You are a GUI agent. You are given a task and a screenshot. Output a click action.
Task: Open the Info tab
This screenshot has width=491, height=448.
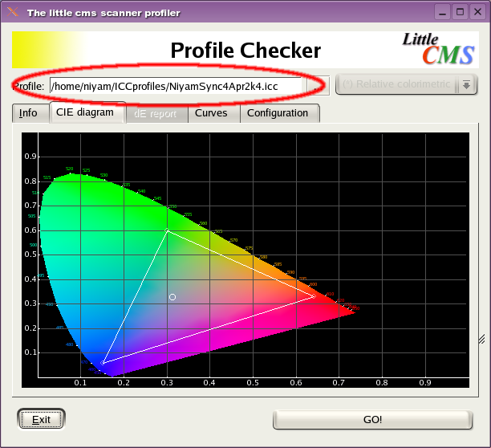(30, 112)
